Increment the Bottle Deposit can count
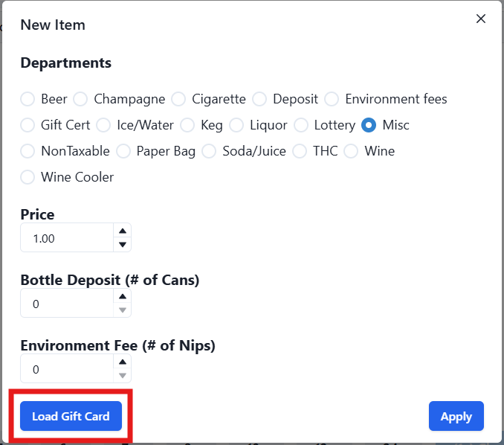Screen dimensions: 504x445 123,296
